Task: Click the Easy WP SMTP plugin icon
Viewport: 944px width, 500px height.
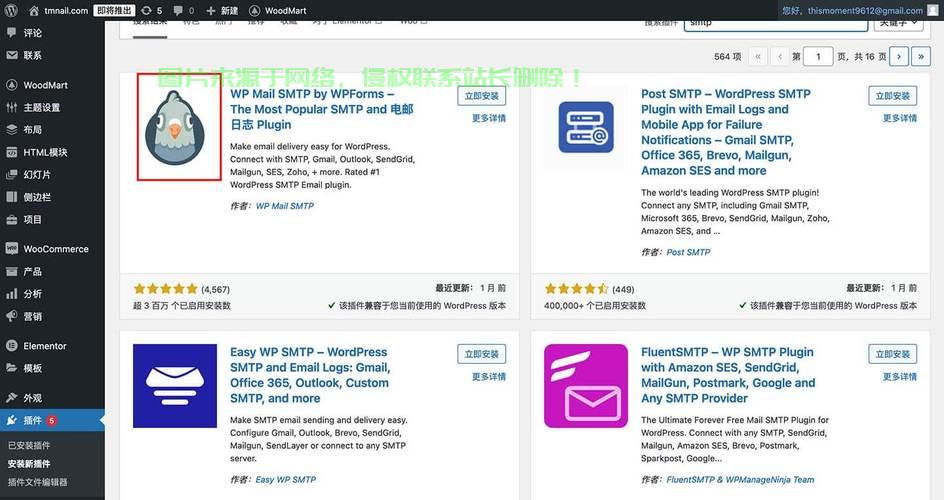Action: coord(175,386)
